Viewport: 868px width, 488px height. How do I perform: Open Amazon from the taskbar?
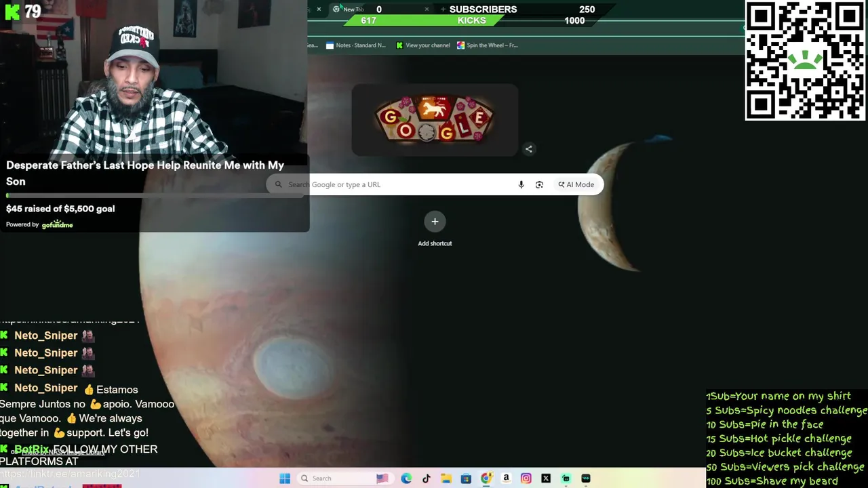tap(506, 479)
